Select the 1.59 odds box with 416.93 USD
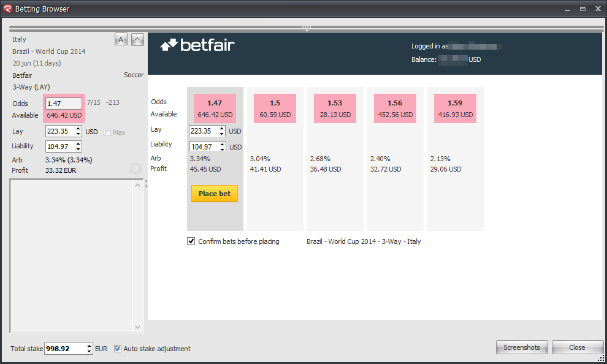This screenshot has width=607, height=364. pyautogui.click(x=455, y=108)
